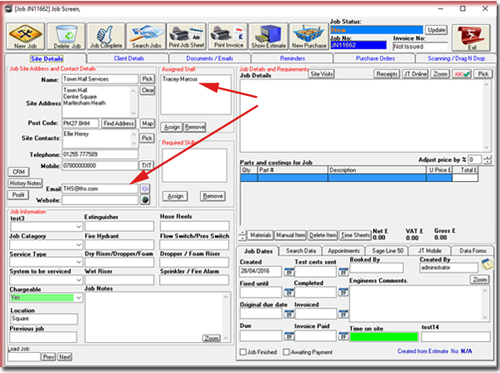
Task: Open Search Jobs toolbar icon
Action: tap(146, 36)
